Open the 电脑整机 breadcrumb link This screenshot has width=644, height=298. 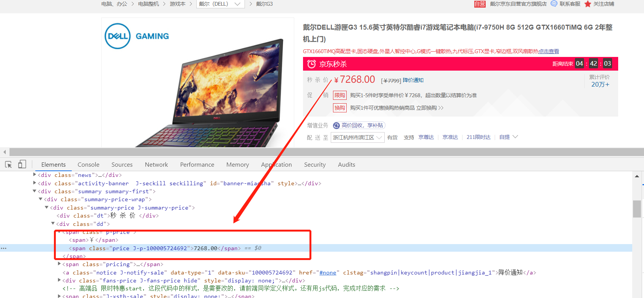[148, 4]
